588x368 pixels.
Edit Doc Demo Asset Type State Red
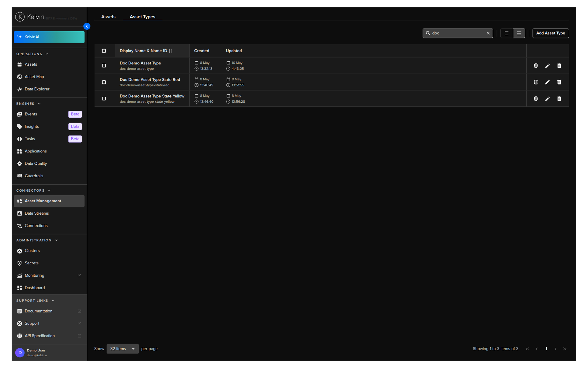(547, 82)
